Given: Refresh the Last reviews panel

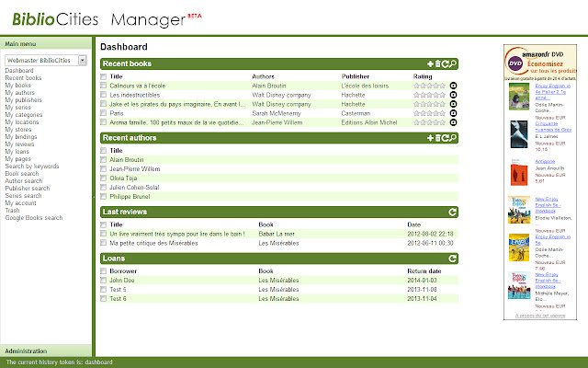Looking at the screenshot, I should 452,213.
